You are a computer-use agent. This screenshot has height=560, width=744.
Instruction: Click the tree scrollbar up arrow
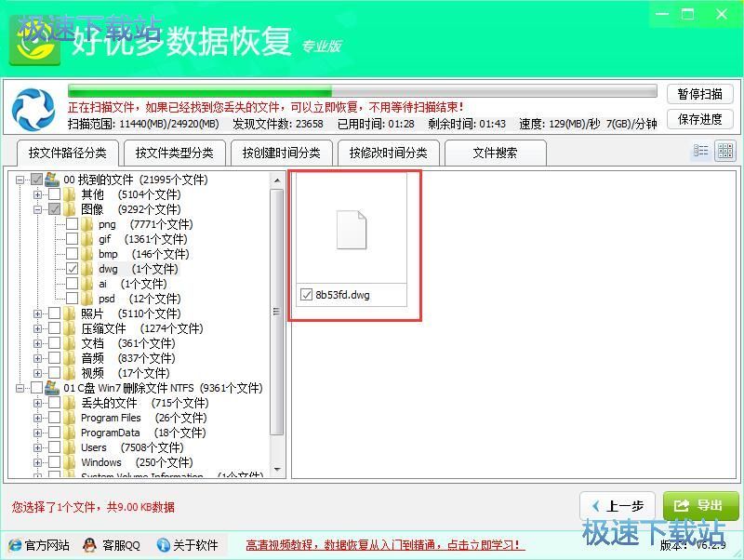pos(277,180)
